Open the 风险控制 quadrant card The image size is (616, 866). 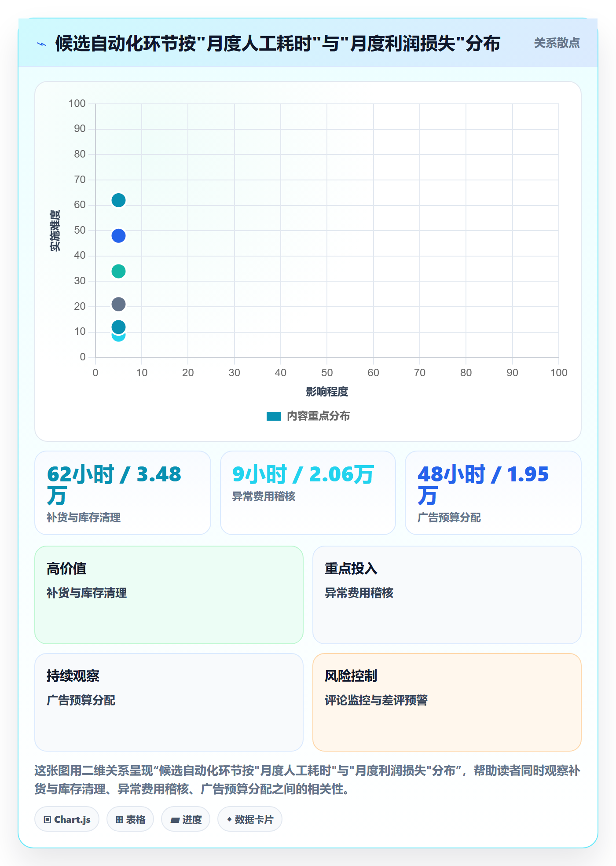pyautogui.click(x=447, y=702)
